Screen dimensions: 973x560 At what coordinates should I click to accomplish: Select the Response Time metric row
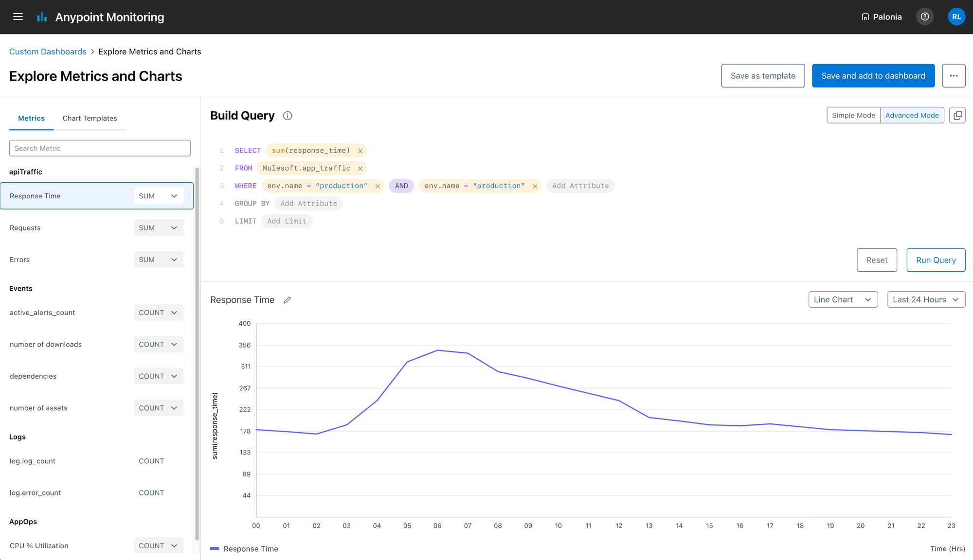coord(97,196)
